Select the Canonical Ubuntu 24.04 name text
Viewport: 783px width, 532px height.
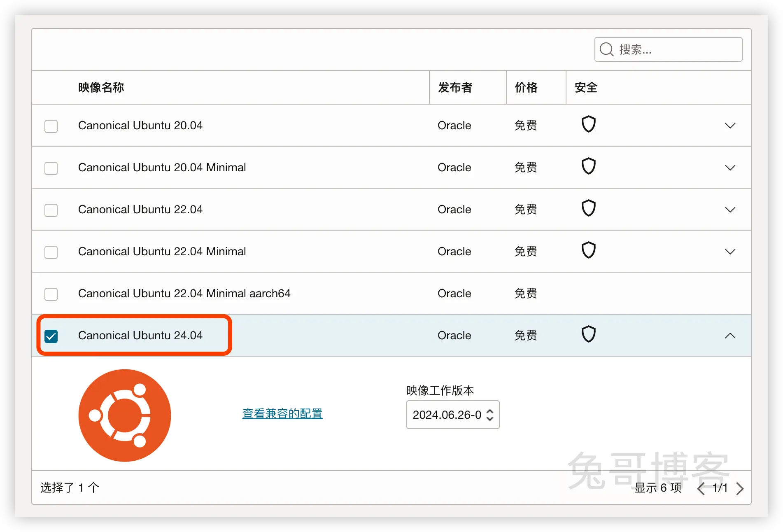tap(140, 336)
